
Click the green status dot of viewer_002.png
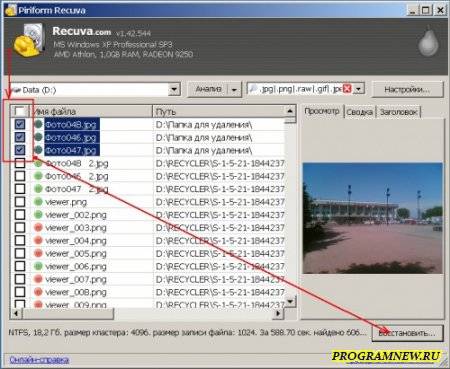[39, 215]
